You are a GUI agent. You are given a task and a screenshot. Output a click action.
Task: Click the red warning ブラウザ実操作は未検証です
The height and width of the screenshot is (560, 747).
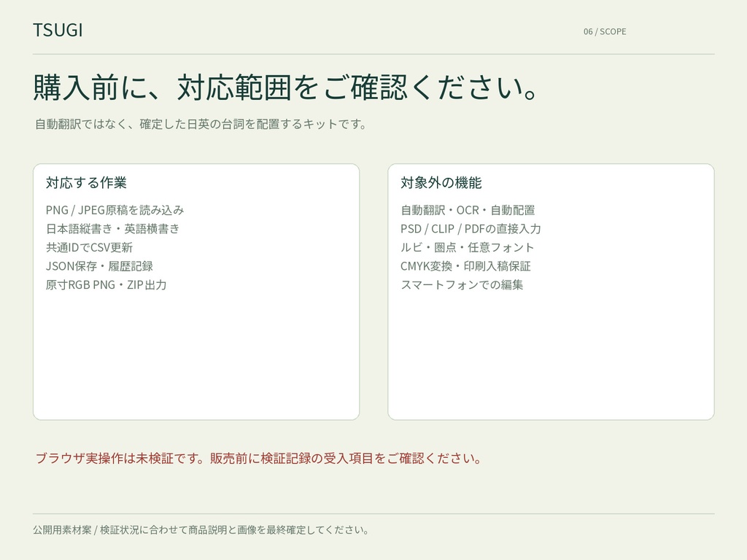(x=259, y=459)
